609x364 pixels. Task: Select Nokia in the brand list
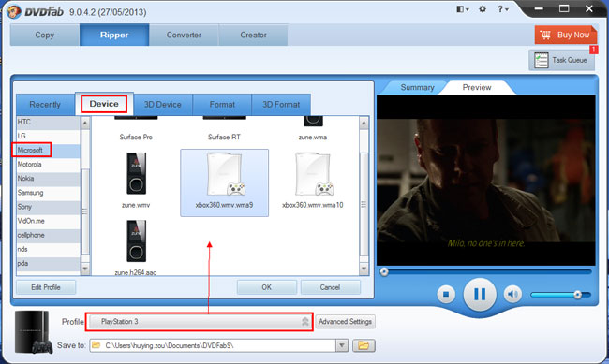48,179
